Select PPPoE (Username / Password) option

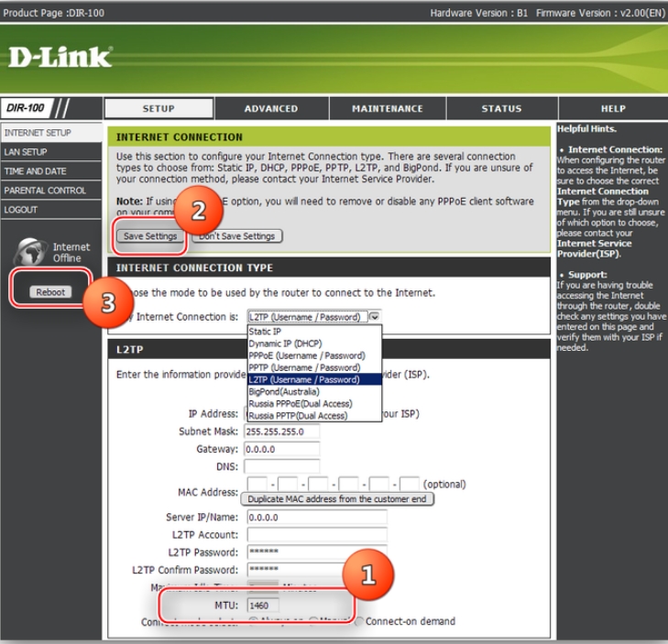click(x=314, y=355)
